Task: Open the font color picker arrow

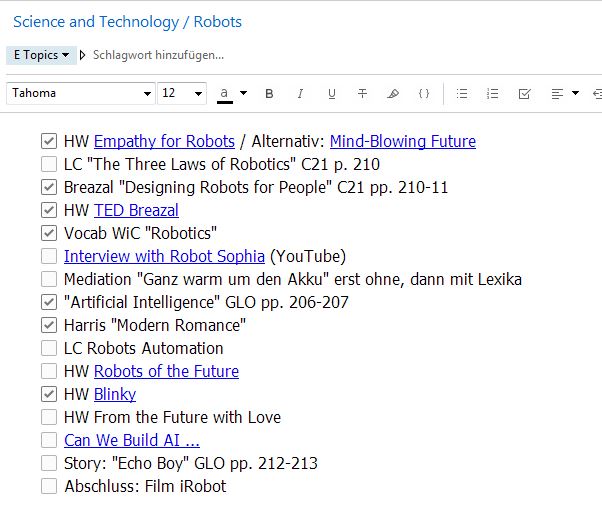Action: pos(243,94)
